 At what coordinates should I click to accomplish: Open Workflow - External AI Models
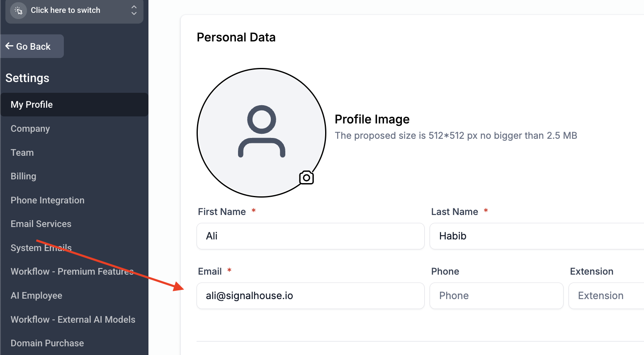(73, 319)
